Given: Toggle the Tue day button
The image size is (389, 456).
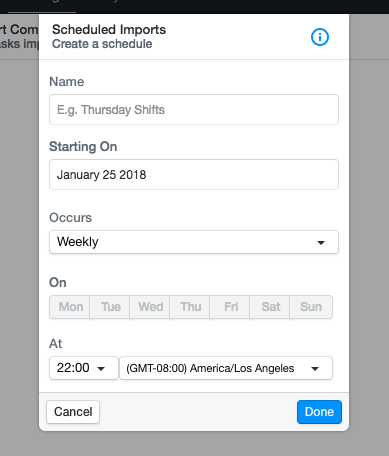Looking at the screenshot, I should (x=110, y=307).
